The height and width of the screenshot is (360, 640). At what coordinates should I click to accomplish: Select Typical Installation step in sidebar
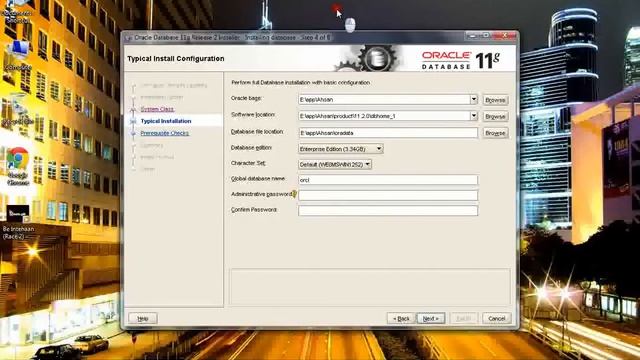166,121
